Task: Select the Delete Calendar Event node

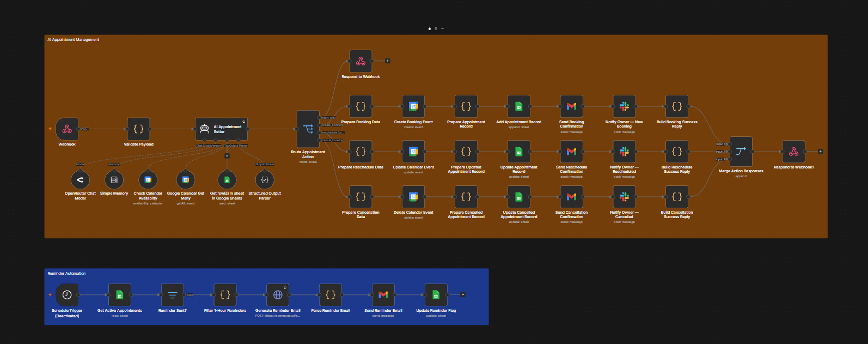Action: pos(413,197)
